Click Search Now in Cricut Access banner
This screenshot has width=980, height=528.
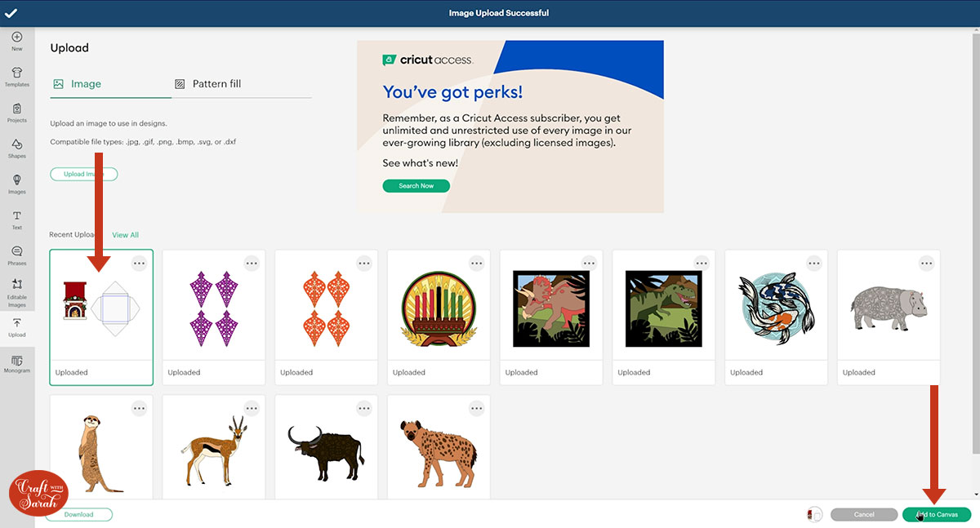point(416,186)
